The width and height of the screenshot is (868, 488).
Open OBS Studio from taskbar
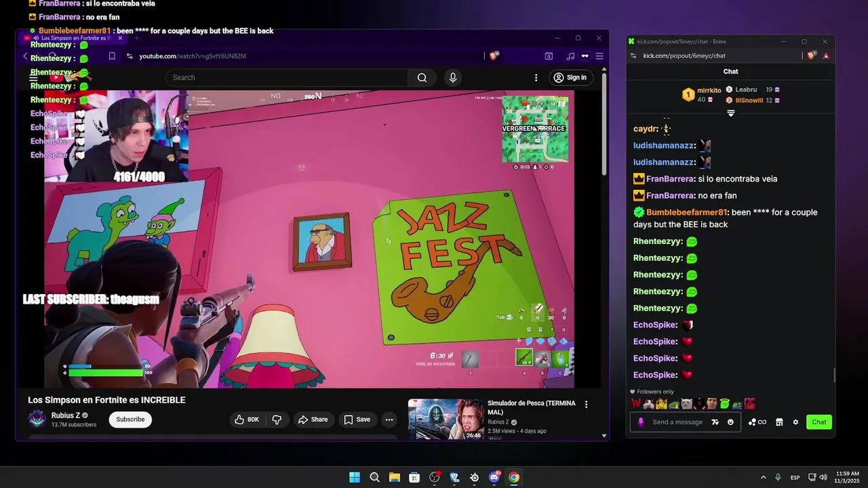[x=435, y=477]
